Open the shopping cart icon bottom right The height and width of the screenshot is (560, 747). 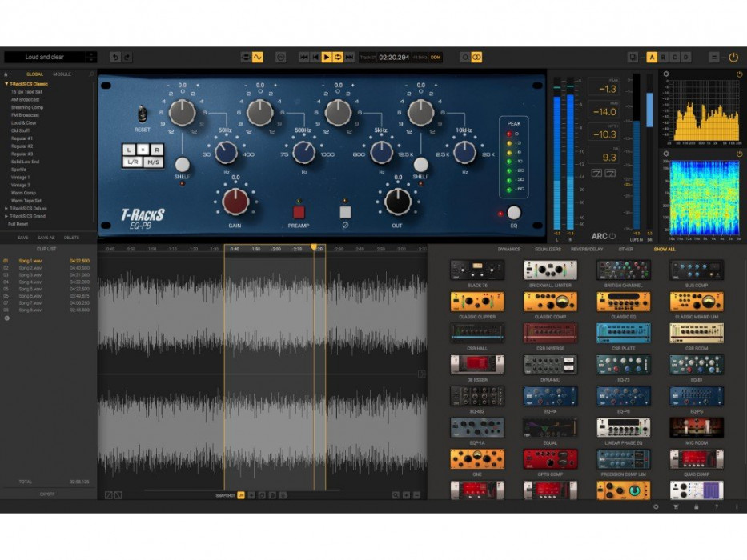click(677, 506)
